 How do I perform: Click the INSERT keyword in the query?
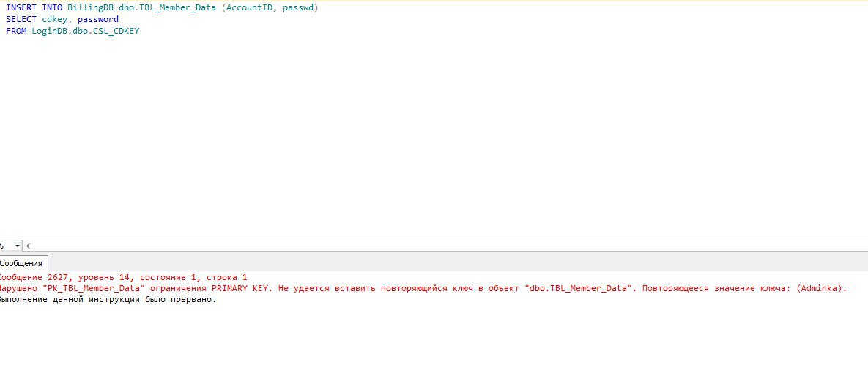click(21, 8)
